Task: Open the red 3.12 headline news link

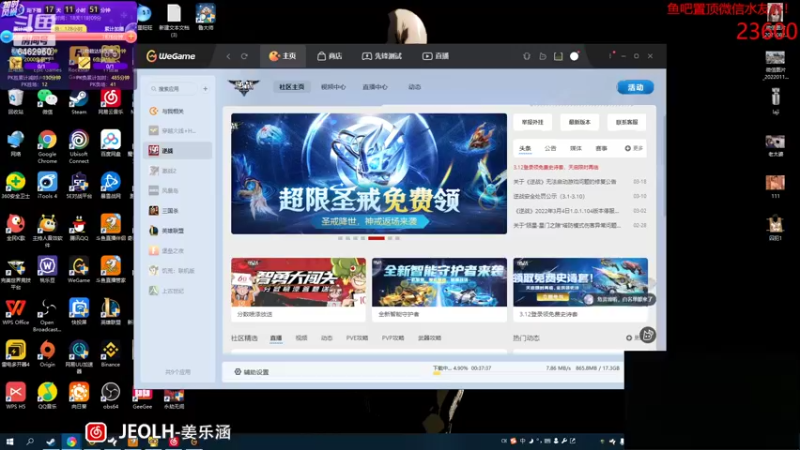Action: 556,167
